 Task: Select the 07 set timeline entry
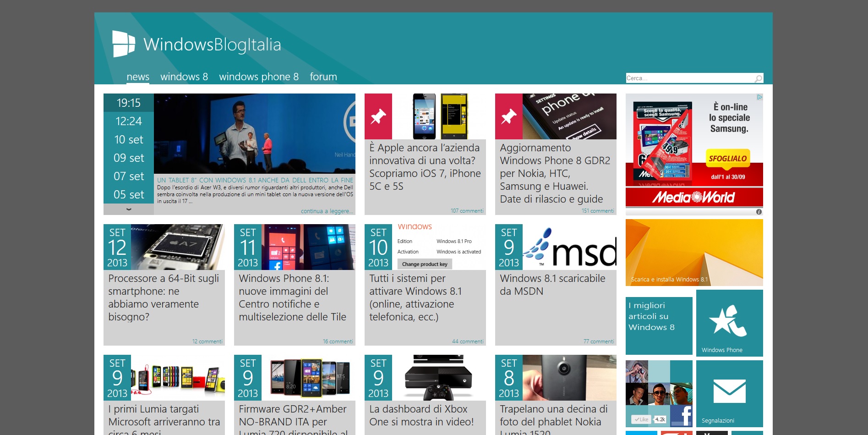click(129, 176)
